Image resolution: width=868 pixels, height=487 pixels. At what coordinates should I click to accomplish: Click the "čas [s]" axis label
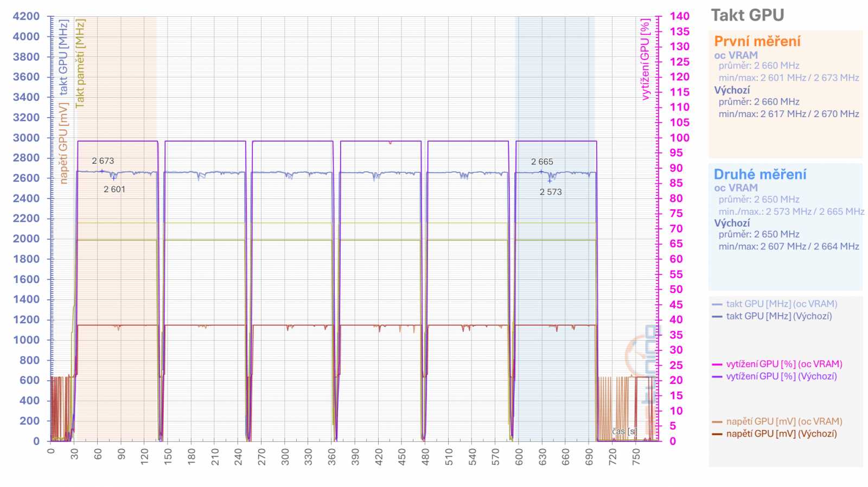coord(624,431)
